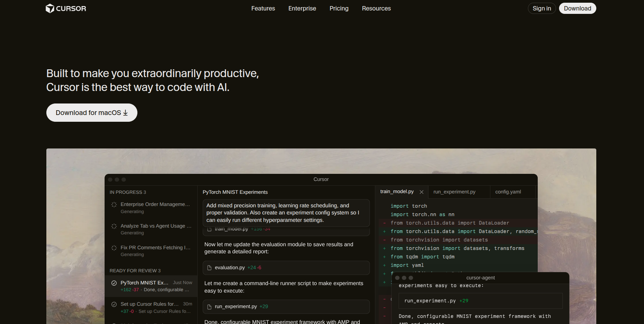Open the Pricing page
This screenshot has width=644, height=324.
339,8
